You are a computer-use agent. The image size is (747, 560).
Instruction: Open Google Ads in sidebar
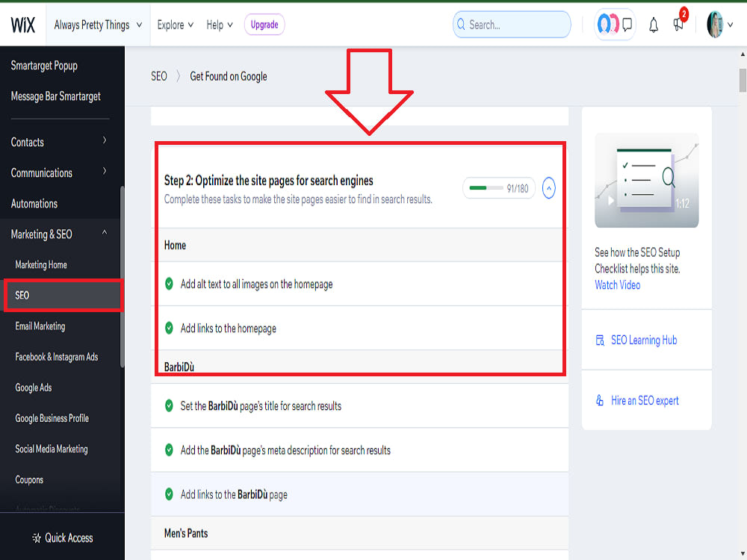coord(34,388)
